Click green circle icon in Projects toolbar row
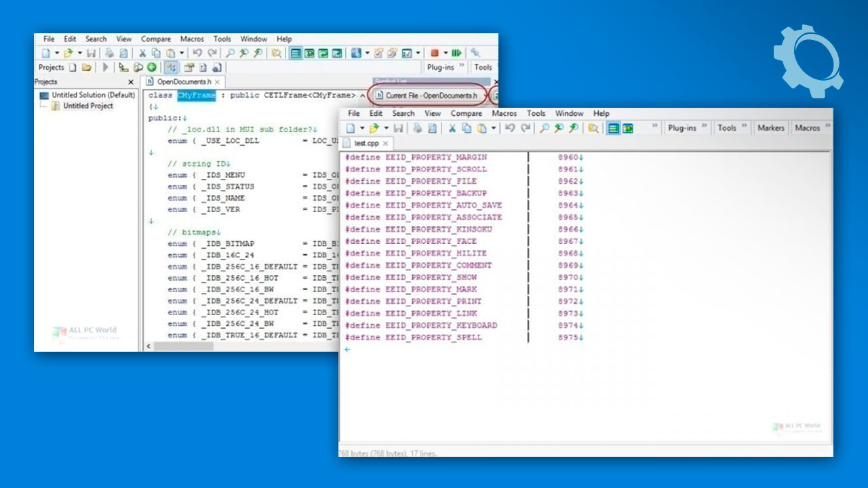 (151, 67)
